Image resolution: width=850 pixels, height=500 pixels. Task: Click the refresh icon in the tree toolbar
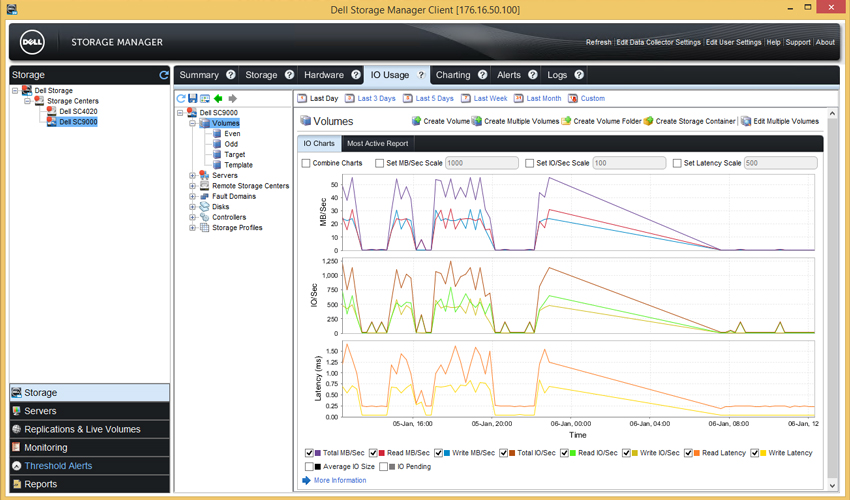(x=181, y=99)
